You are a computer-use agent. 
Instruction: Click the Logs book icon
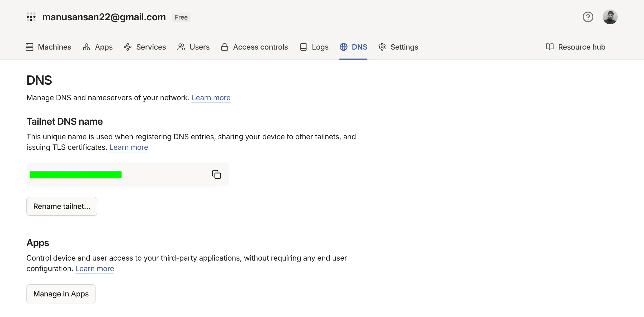[303, 47]
